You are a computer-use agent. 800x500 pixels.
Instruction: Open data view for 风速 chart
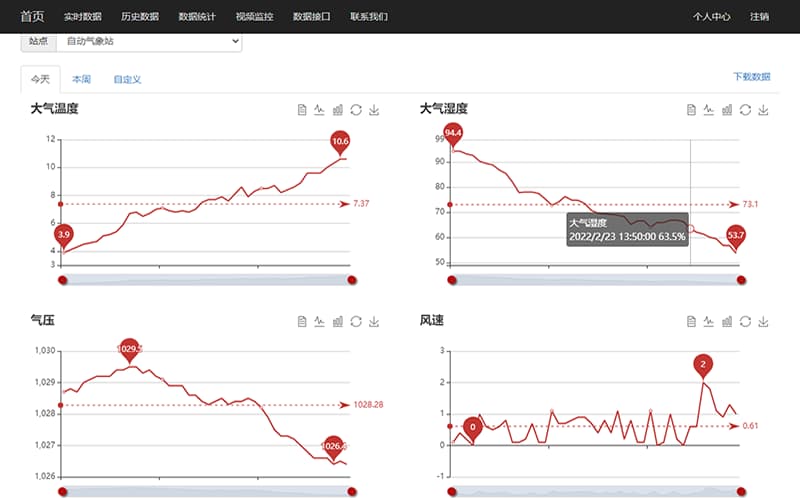691,321
